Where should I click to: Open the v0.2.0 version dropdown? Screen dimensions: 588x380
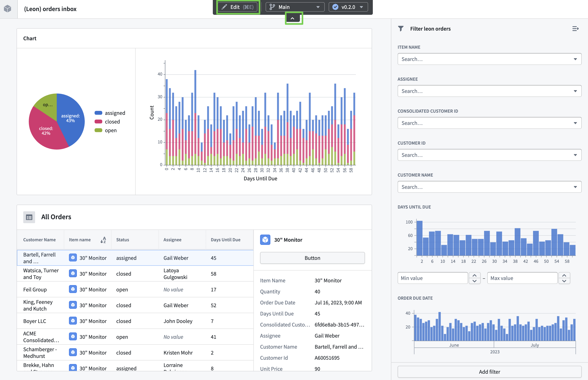point(348,7)
